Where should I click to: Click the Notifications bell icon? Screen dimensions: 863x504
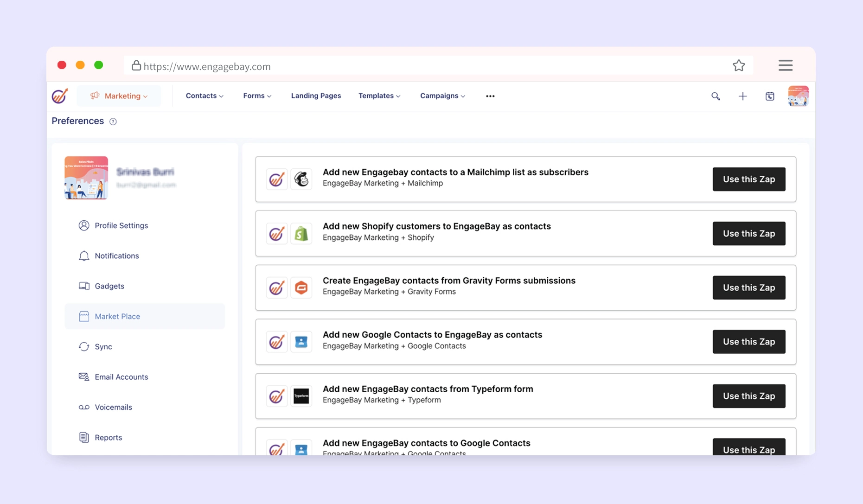pos(84,255)
